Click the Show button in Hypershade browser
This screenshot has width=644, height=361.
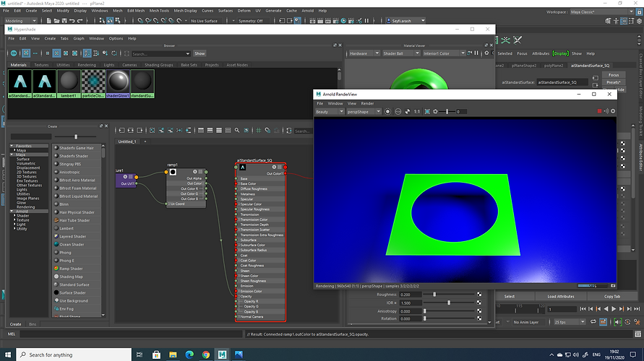[x=199, y=53]
